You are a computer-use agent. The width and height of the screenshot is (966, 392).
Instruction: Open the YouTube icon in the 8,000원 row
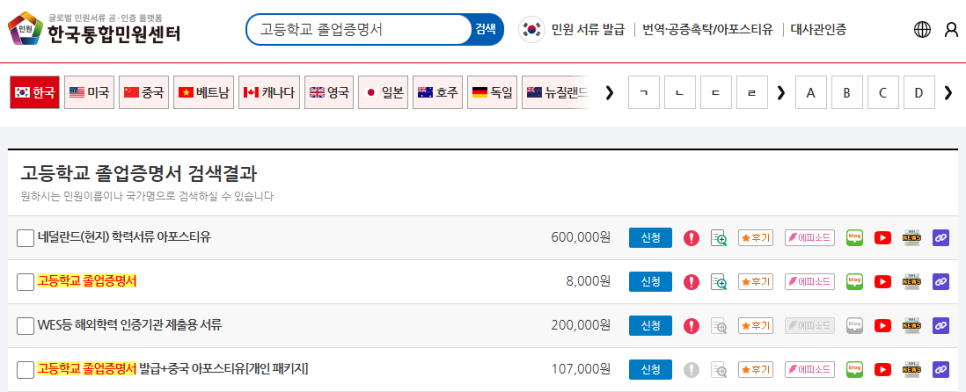[x=883, y=282]
